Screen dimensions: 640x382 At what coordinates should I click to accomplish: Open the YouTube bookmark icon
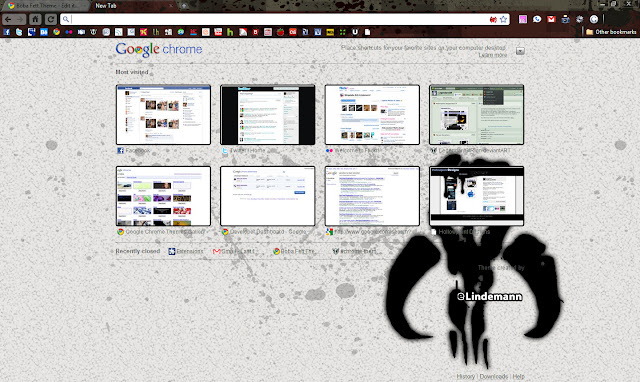click(218, 32)
